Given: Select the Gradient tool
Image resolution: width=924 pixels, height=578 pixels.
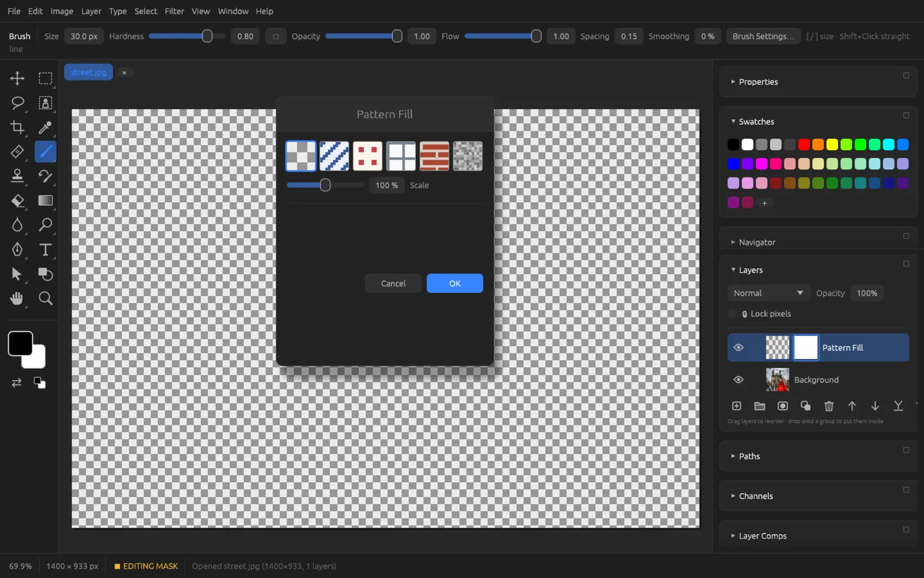Looking at the screenshot, I should [45, 201].
